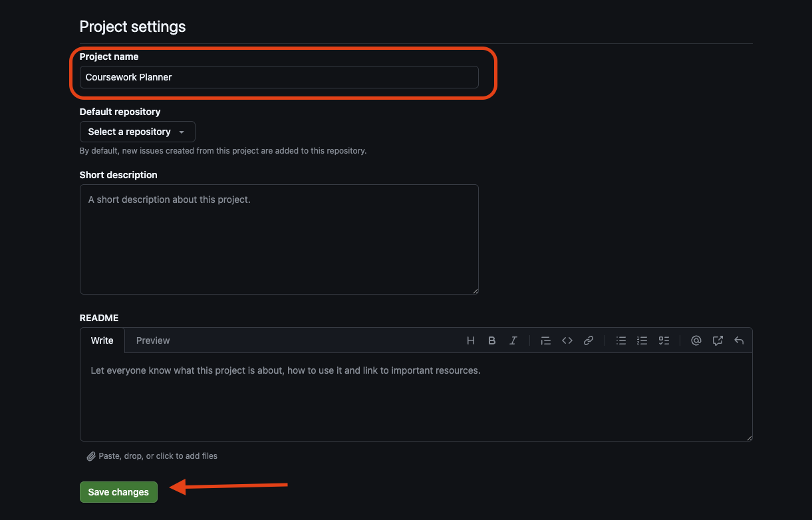Switch to the README Write tab
This screenshot has height=520, width=812.
pyautogui.click(x=102, y=340)
